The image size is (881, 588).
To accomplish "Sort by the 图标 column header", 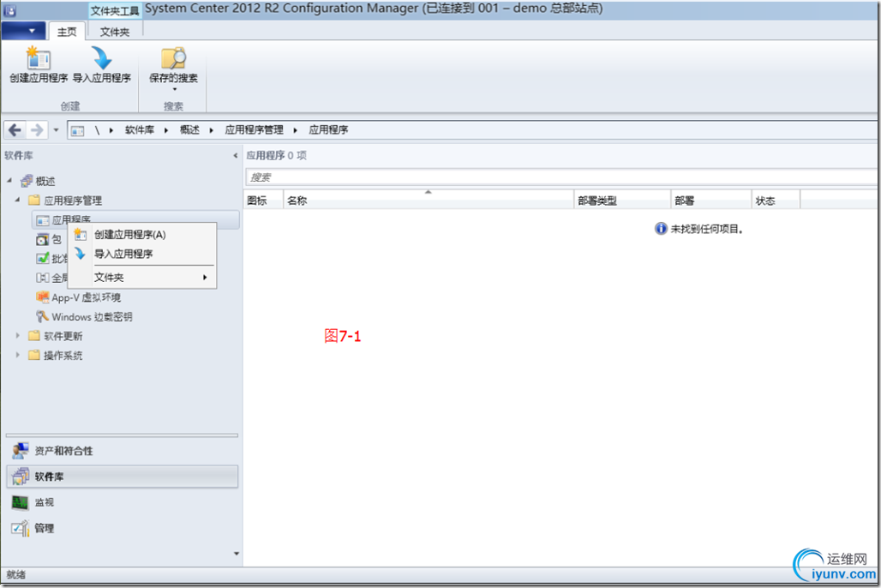I will click(x=263, y=201).
